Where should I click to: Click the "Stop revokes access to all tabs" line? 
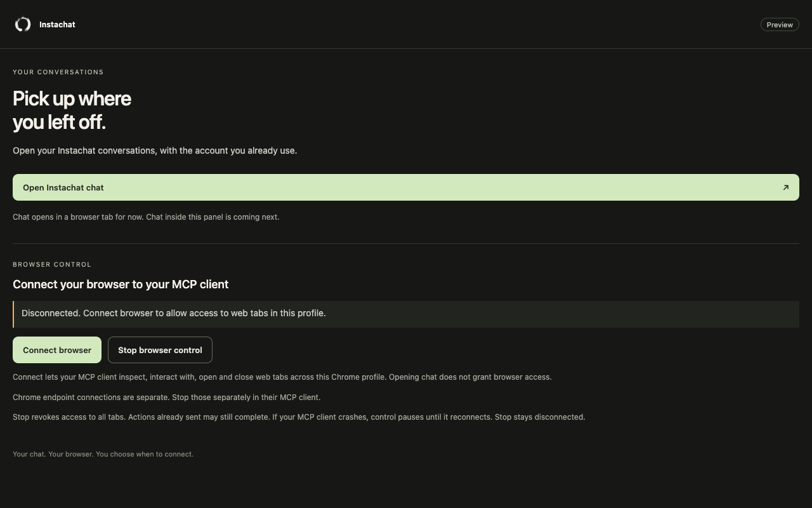point(299,417)
